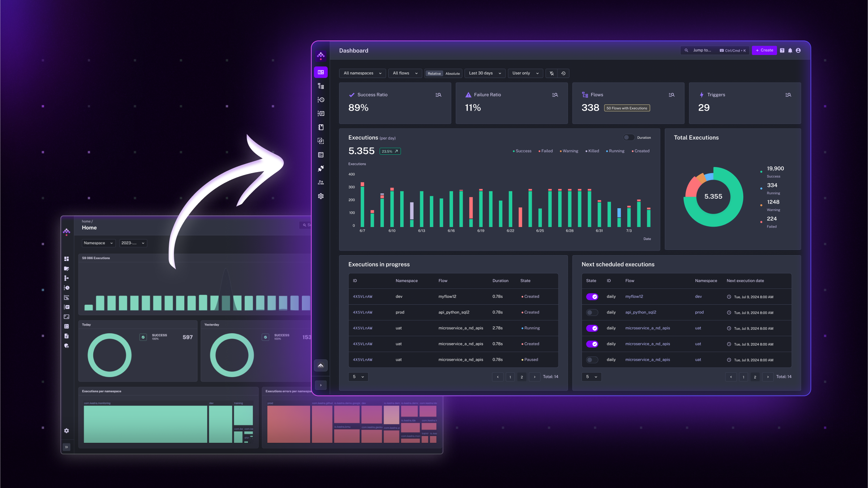Open the All namespaces dropdown
The image size is (868, 488).
pos(362,73)
